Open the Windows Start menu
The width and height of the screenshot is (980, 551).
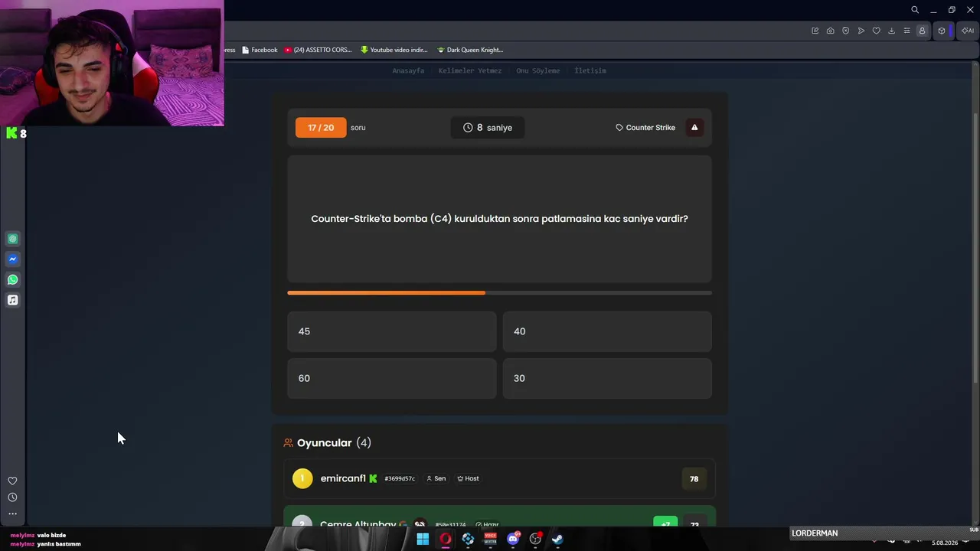pos(423,539)
